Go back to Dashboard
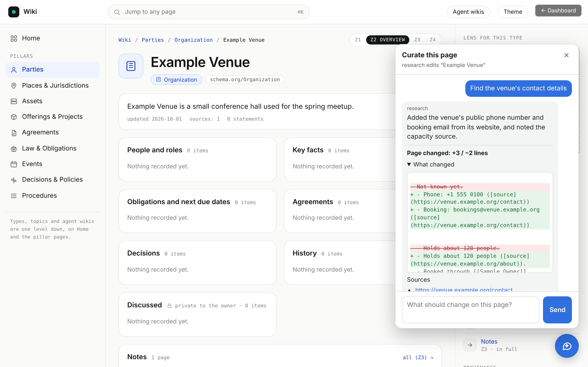The height and width of the screenshot is (367, 588). [x=558, y=11]
